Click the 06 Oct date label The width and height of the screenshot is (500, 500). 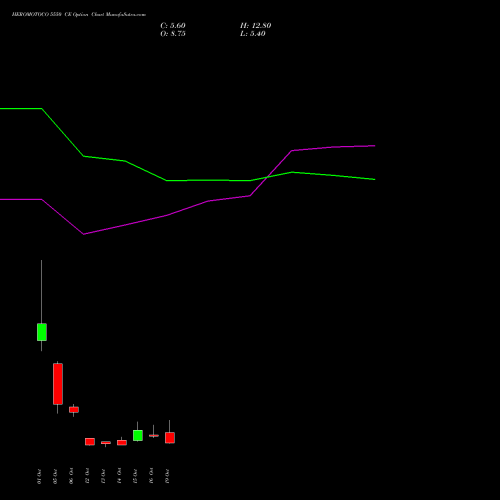[x=71, y=476]
